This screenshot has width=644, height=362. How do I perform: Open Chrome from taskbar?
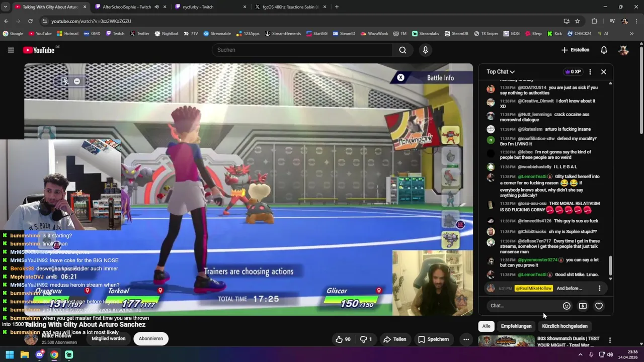point(54,354)
